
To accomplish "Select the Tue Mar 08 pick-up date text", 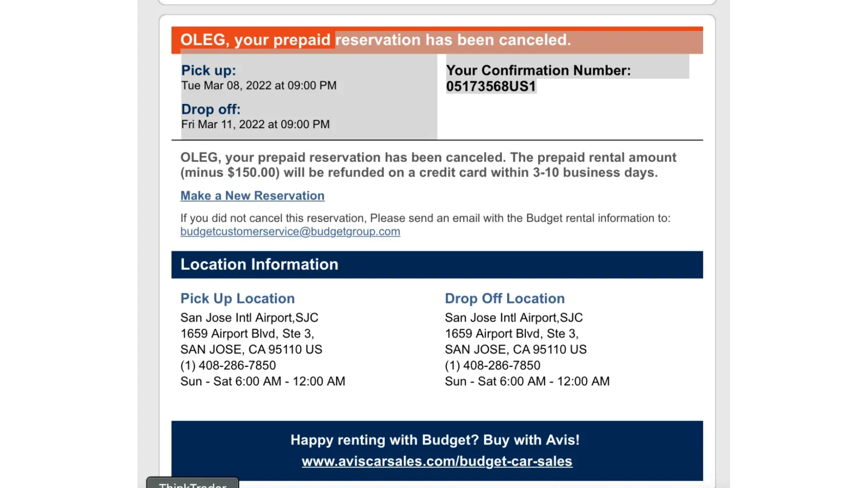I will 259,85.
